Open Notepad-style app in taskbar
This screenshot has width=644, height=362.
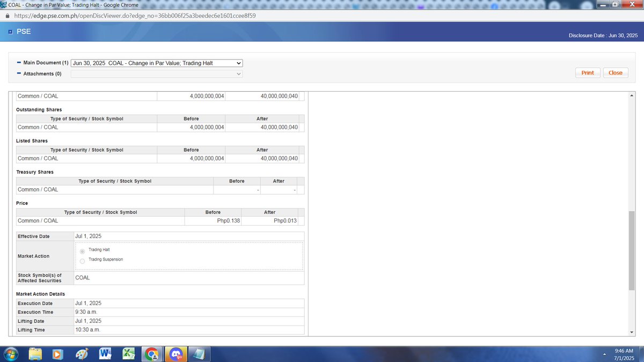pos(199,354)
